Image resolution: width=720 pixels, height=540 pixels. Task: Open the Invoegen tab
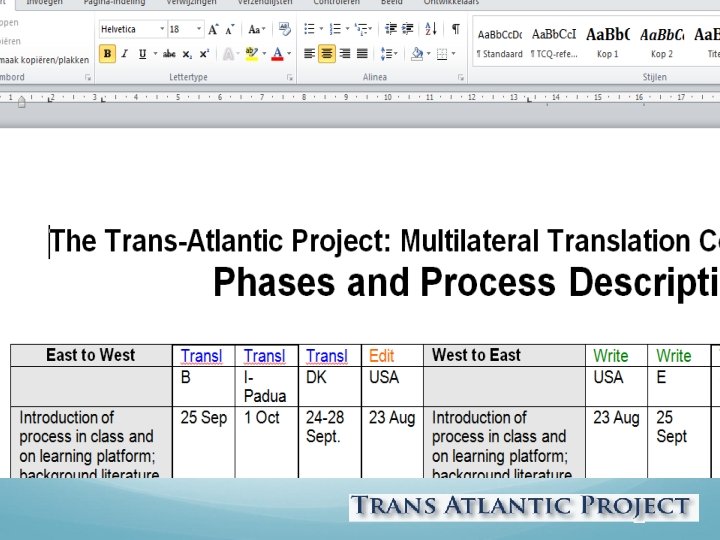coord(44,2)
